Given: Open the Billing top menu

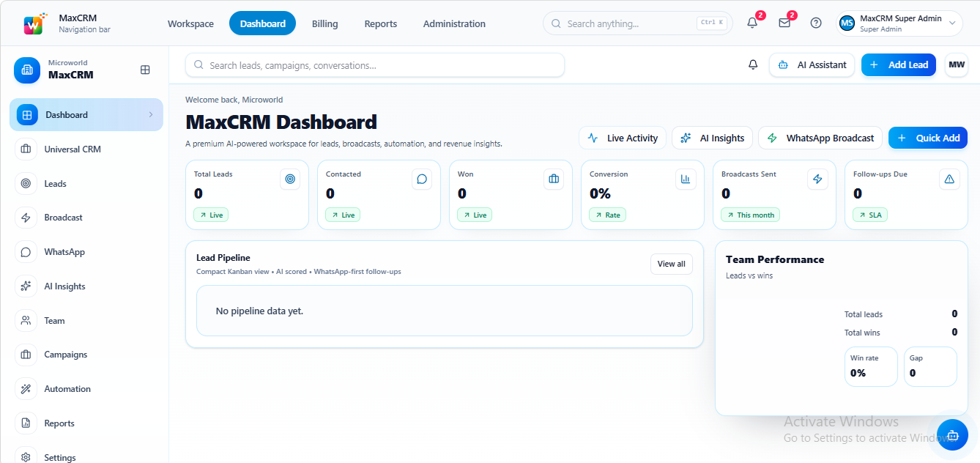Looking at the screenshot, I should click(324, 23).
